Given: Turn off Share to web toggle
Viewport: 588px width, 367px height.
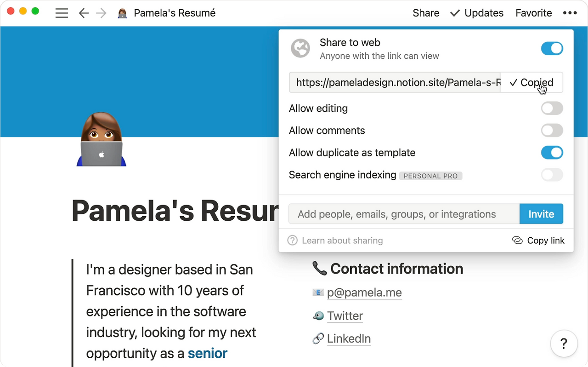Looking at the screenshot, I should [x=552, y=48].
